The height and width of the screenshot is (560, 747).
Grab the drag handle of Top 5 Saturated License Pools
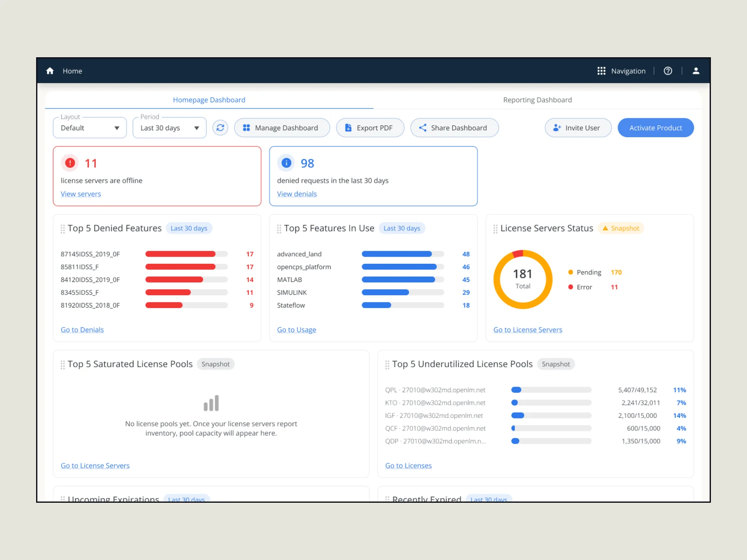click(x=63, y=365)
